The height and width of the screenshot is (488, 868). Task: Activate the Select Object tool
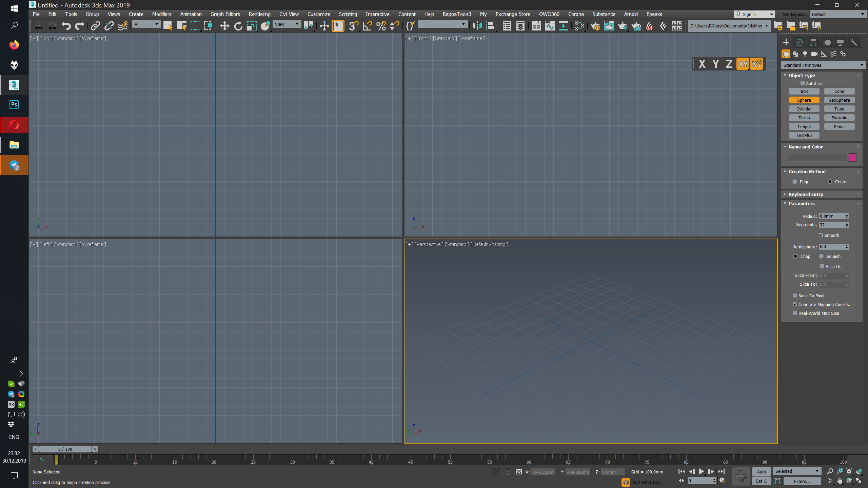tap(168, 26)
